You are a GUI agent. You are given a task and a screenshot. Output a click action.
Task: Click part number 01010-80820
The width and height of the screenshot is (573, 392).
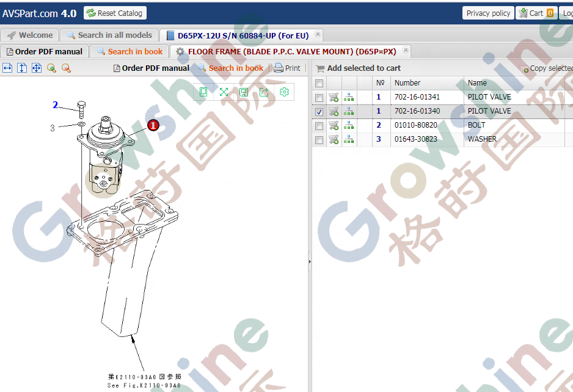[416, 125]
